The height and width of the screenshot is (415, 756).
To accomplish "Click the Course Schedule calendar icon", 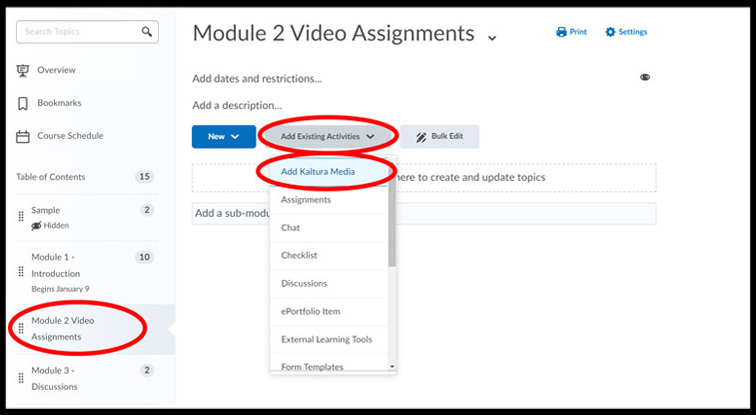I will tap(22, 136).
